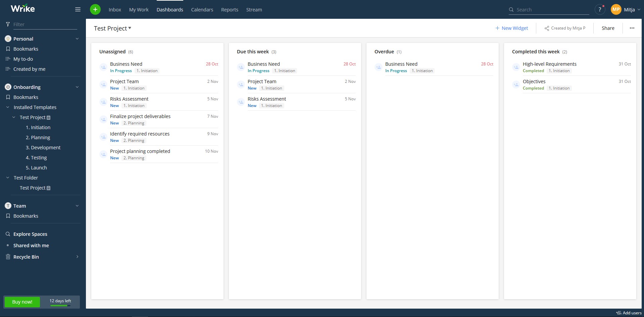644x317 pixels.
Task: Click the New Widget button
Action: click(x=511, y=28)
